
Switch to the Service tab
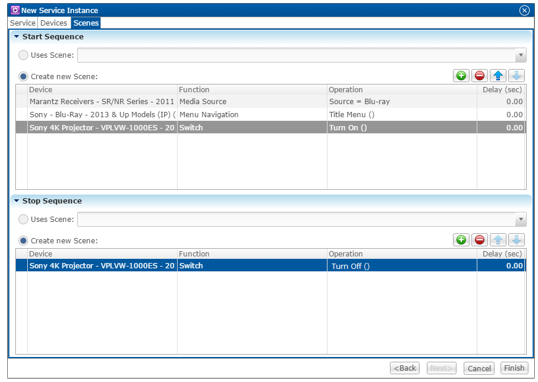tap(23, 23)
